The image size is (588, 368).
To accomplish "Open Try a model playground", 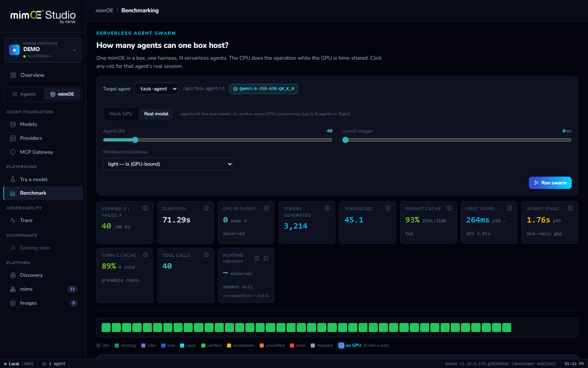I will pyautogui.click(x=43, y=180).
